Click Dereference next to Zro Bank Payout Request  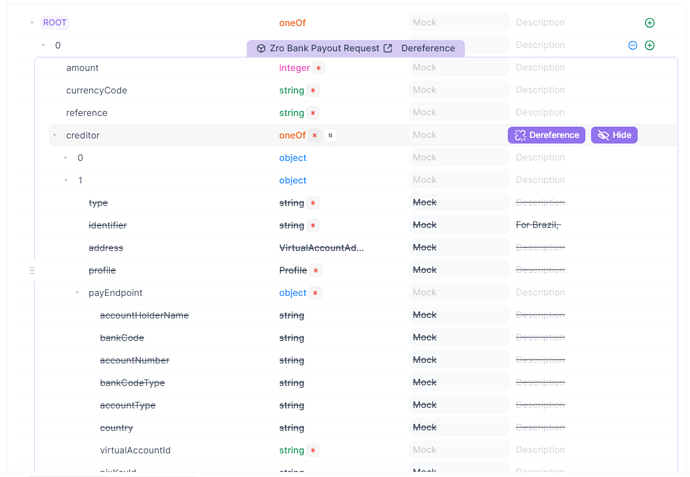(428, 48)
